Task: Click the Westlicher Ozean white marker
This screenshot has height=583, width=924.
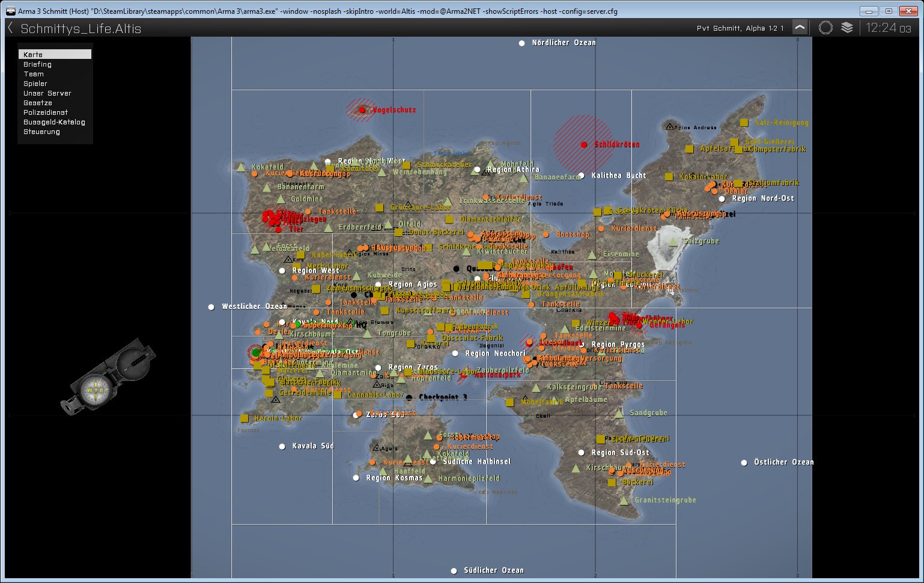Action: pos(211,307)
